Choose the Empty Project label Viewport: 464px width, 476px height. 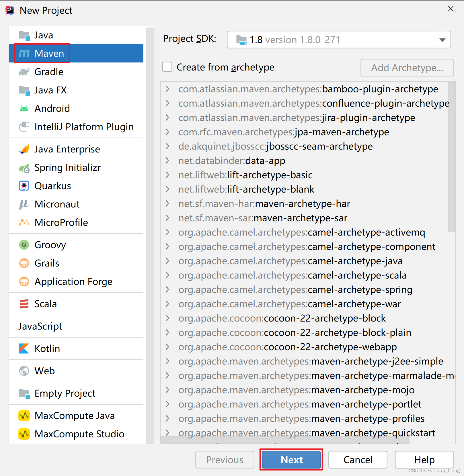point(65,393)
